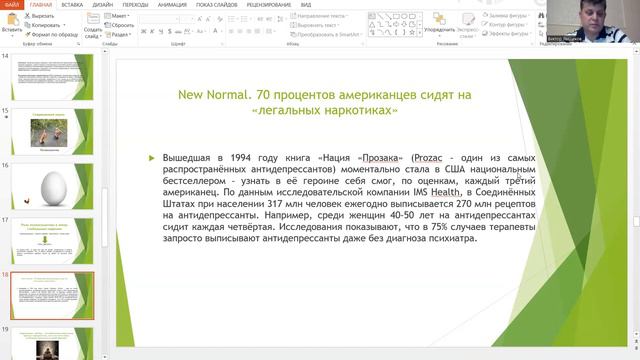Open Направление текста text direction menu
Screen dimensions: 640x360
coord(319,16)
